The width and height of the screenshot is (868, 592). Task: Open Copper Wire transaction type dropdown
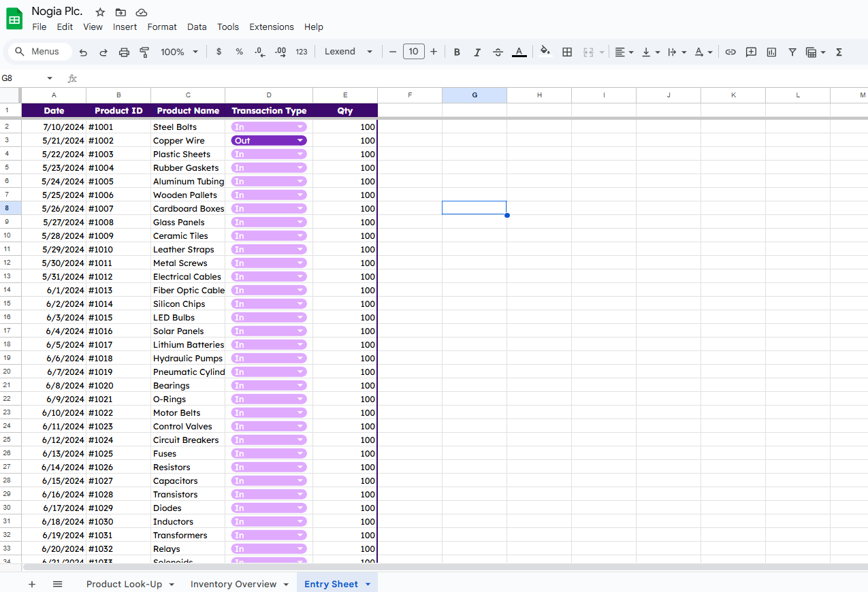[x=300, y=141]
